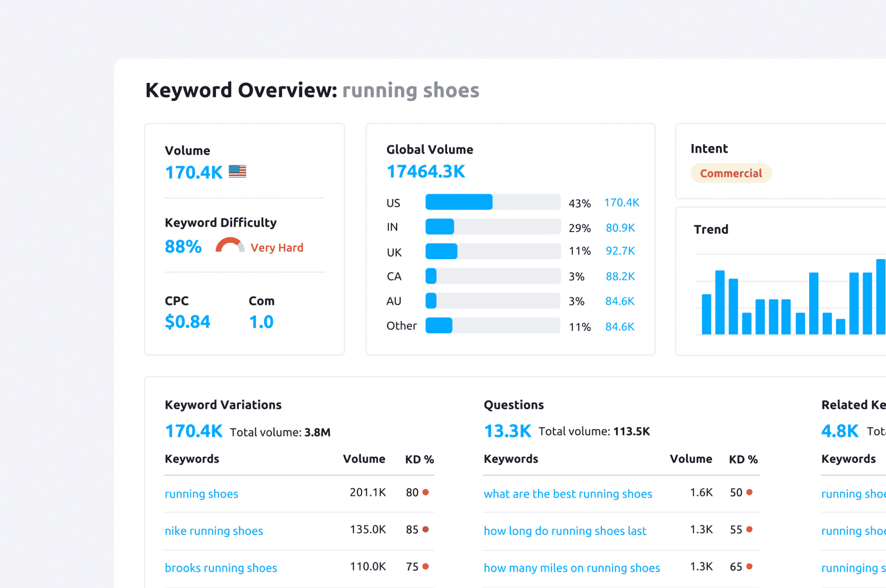This screenshot has height=588, width=886.
Task: Click the red KD dot for nike running shoes
Action: pos(426,529)
